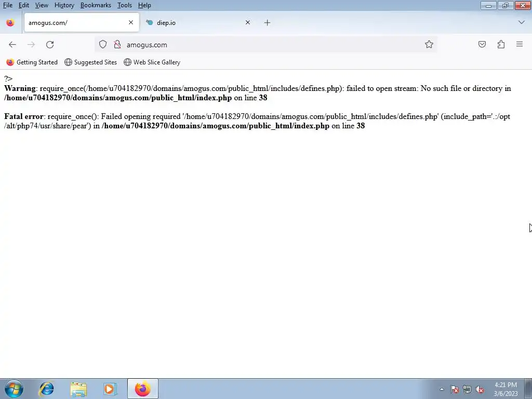Open the Help menu
The image size is (532, 399).
(144, 5)
